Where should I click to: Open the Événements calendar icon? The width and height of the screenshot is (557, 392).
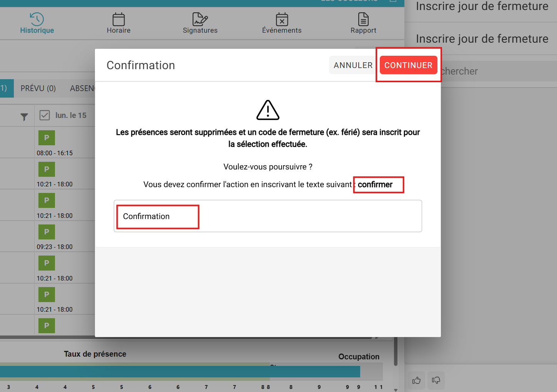click(282, 19)
